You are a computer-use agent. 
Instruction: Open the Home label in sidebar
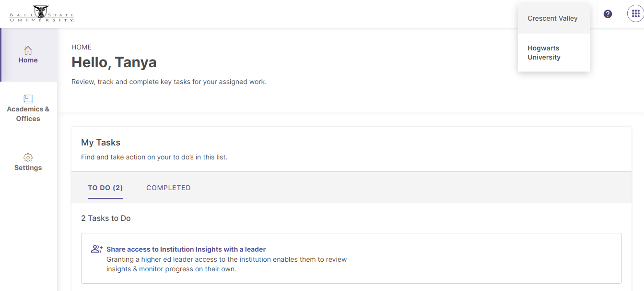tap(28, 61)
